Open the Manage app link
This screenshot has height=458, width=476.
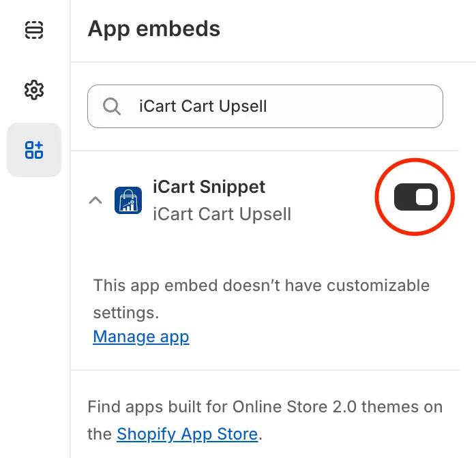point(141,337)
